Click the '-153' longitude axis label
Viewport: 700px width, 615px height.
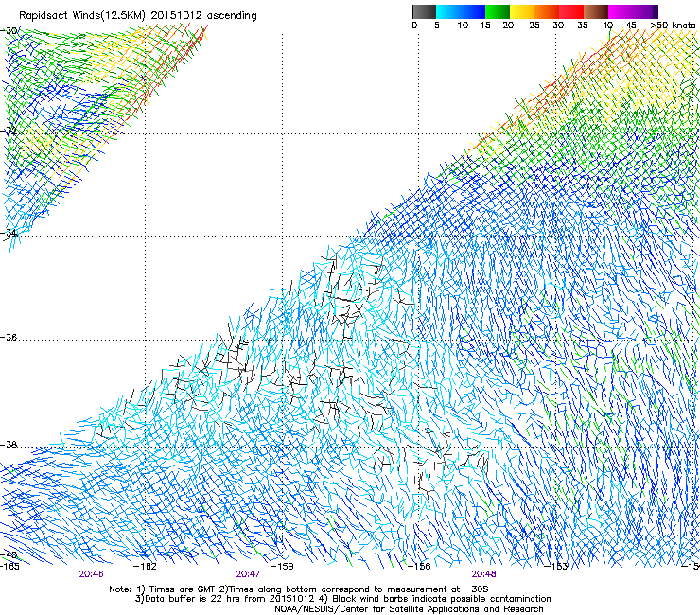(x=556, y=567)
